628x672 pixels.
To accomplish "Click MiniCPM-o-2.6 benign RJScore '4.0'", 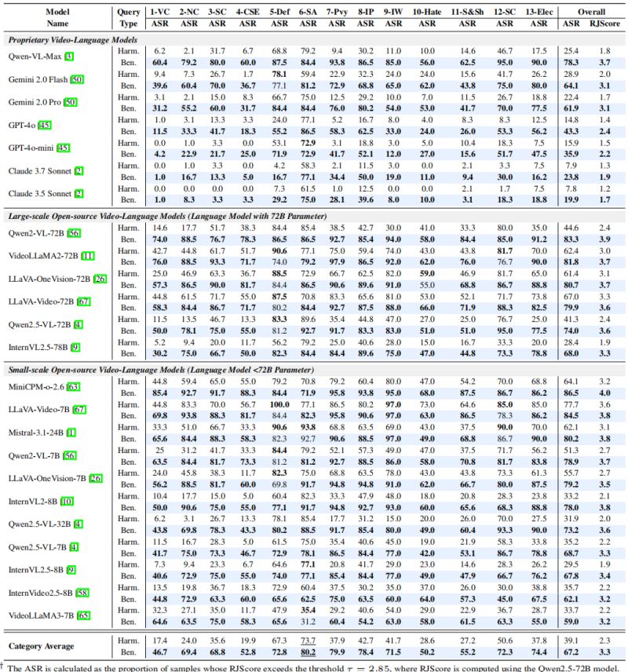I will (x=604, y=393).
